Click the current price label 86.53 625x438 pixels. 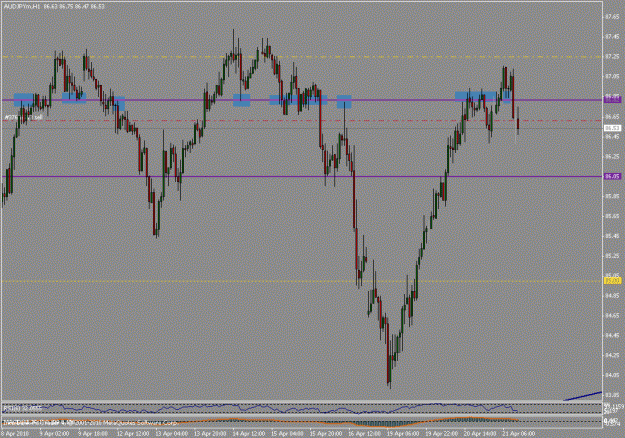[613, 128]
